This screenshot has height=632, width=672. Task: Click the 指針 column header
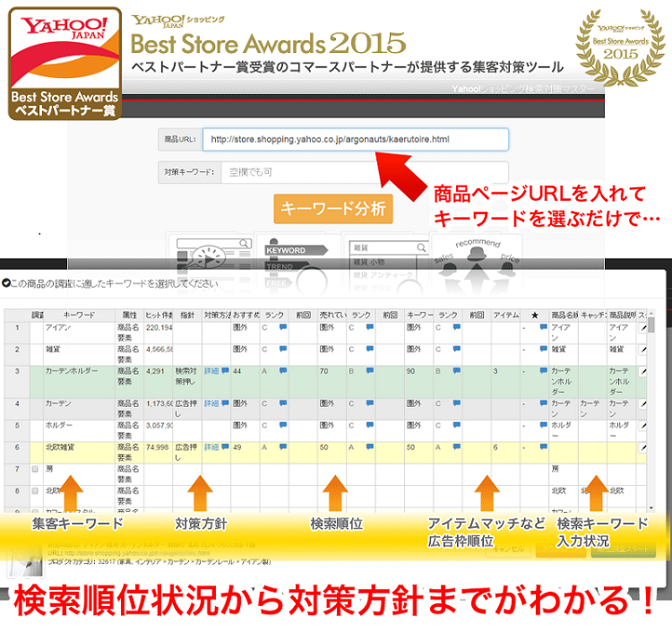pos(187,316)
